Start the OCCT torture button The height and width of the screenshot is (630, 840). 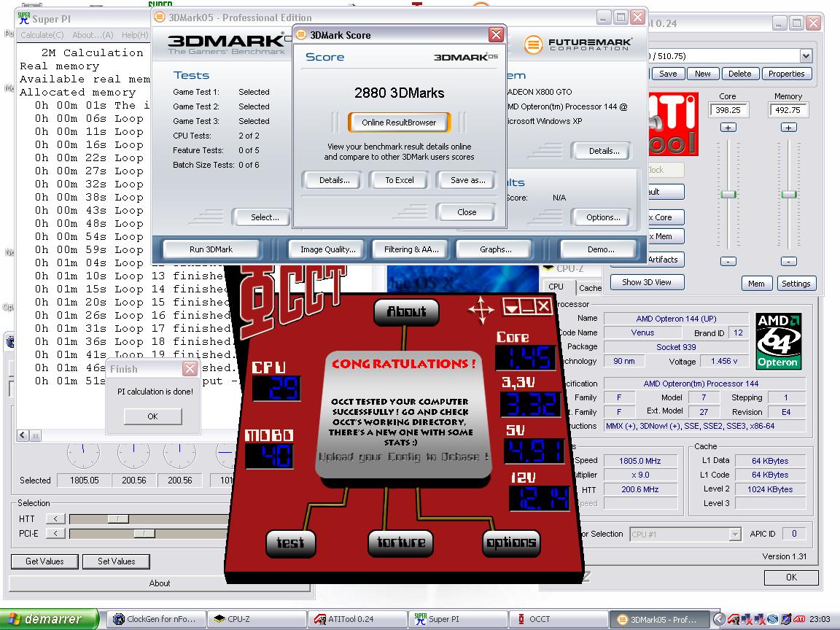(401, 542)
